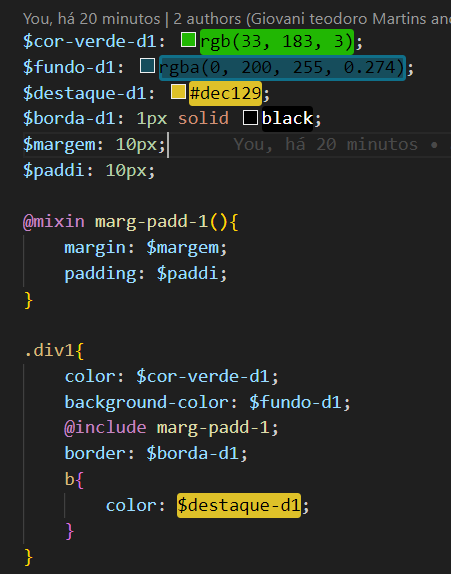Click the @include keyword
The image size is (451, 574).
pos(105,428)
